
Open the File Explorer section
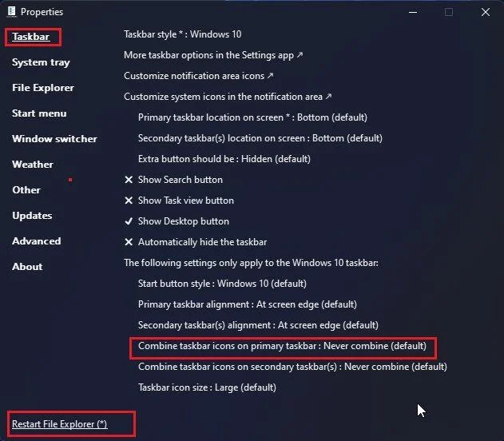tap(43, 88)
